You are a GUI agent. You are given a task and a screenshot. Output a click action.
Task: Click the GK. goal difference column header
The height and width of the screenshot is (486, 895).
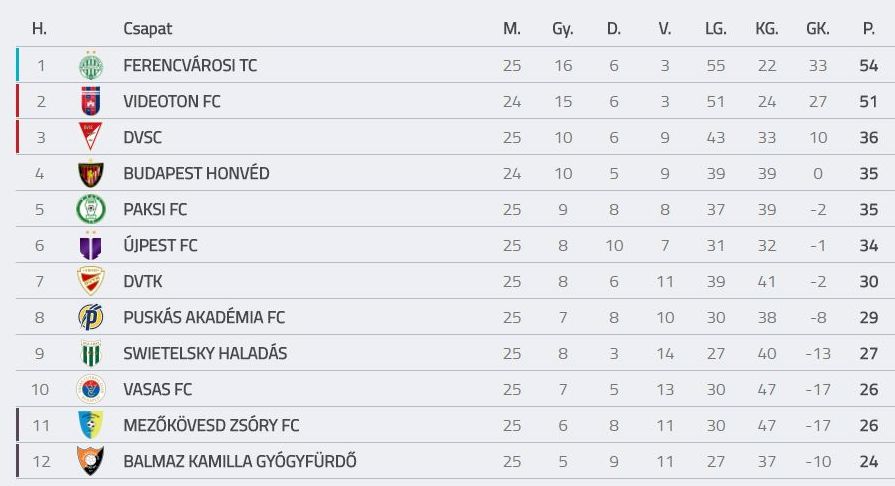[818, 29]
